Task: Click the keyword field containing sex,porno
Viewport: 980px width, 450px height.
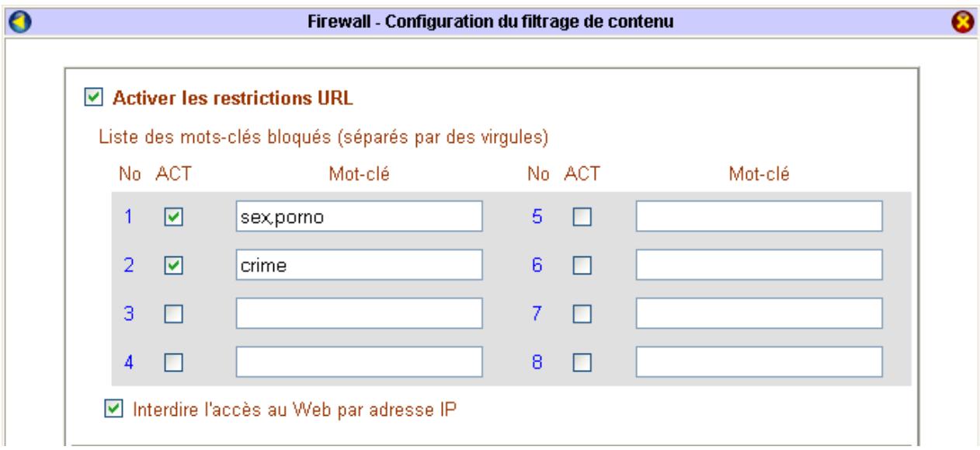Action: [x=359, y=217]
